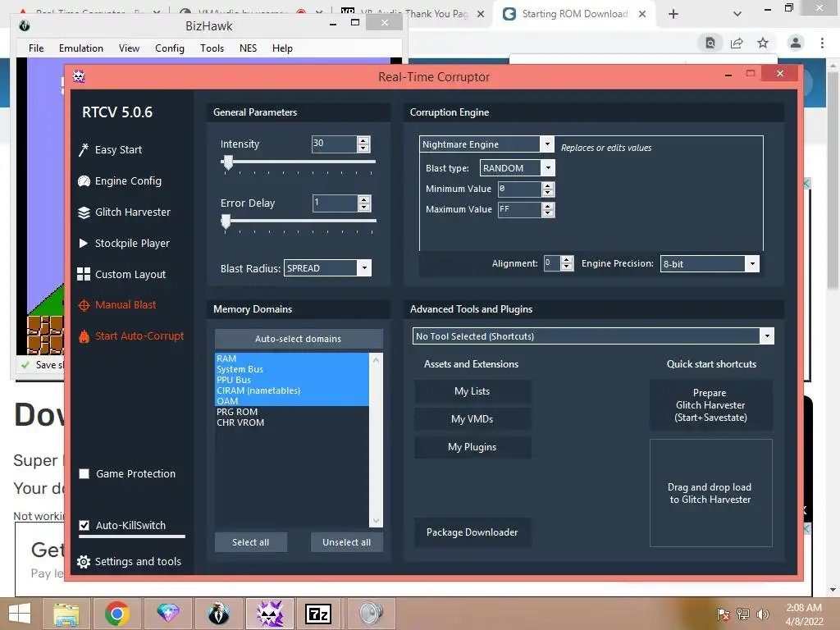Open BizHawk View menu
The height and width of the screenshot is (630, 840).
tap(129, 48)
